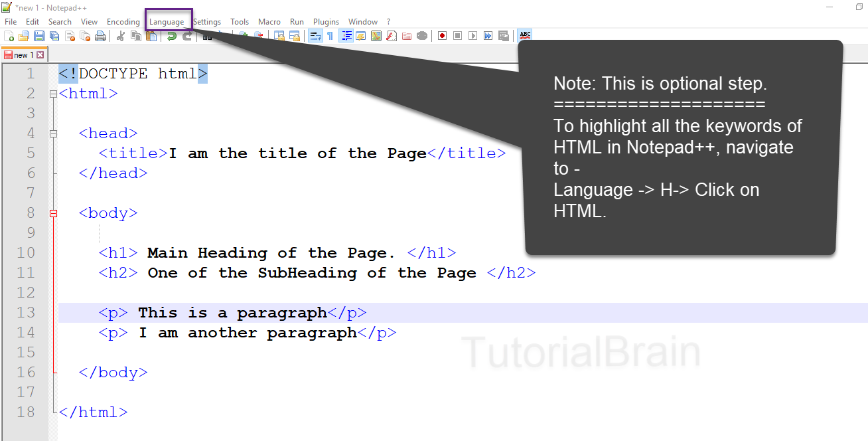Collapse the html fold marker on line 2
868x441 pixels.
click(x=54, y=94)
